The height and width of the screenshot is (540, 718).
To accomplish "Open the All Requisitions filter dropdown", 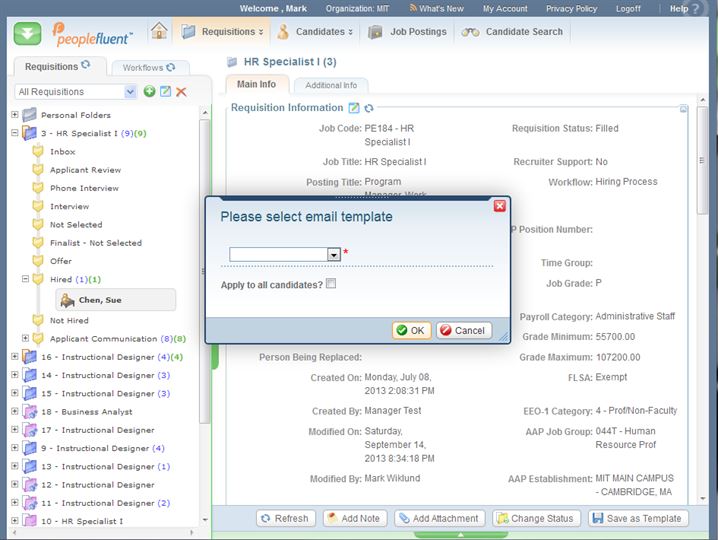I will pyautogui.click(x=131, y=92).
